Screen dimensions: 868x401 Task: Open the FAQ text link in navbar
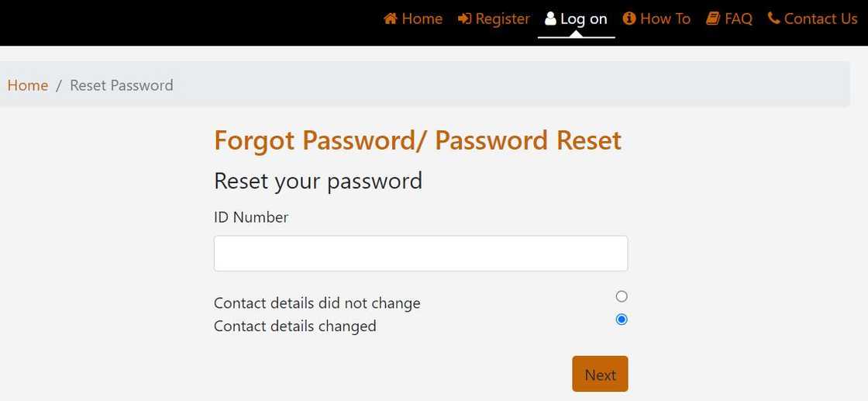coord(739,19)
